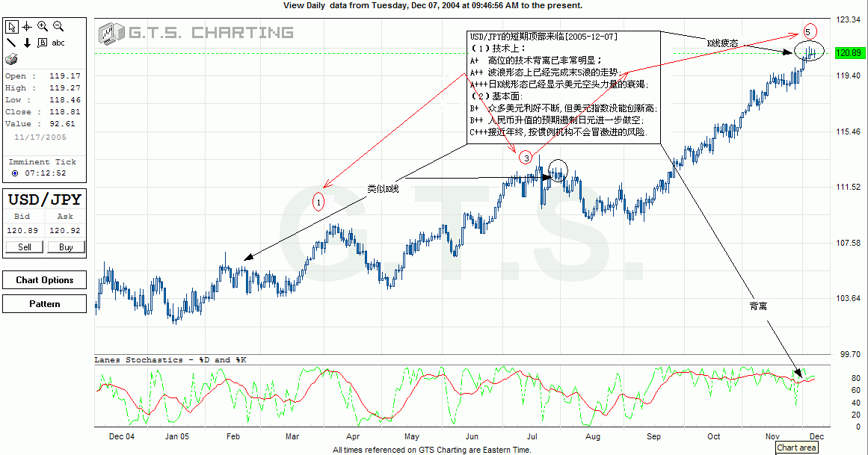The image size is (868, 455).
Task: Click the zoom in magnifier
Action: click(x=42, y=26)
